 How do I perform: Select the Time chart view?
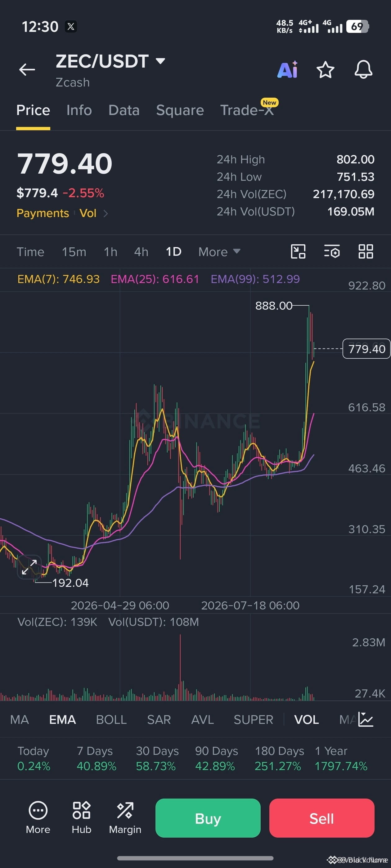30,252
